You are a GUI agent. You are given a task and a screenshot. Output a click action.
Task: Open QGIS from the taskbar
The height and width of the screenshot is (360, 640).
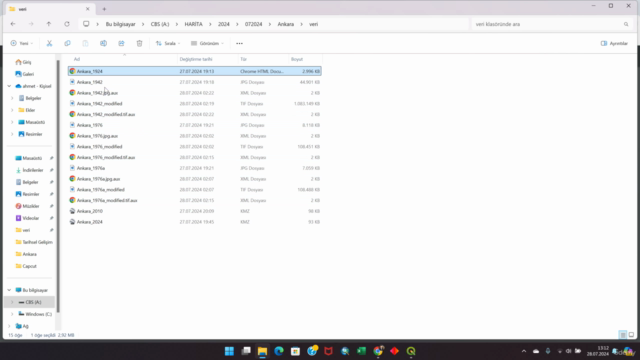[411, 351]
